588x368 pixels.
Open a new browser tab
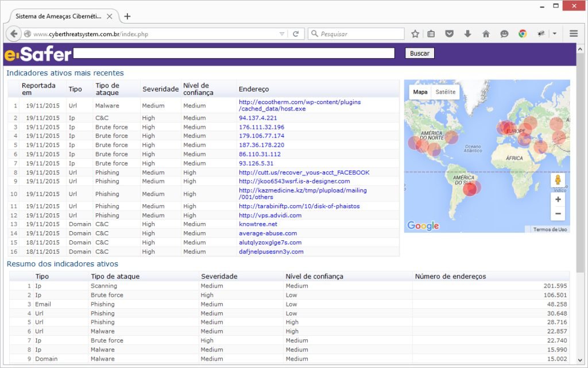(x=127, y=16)
